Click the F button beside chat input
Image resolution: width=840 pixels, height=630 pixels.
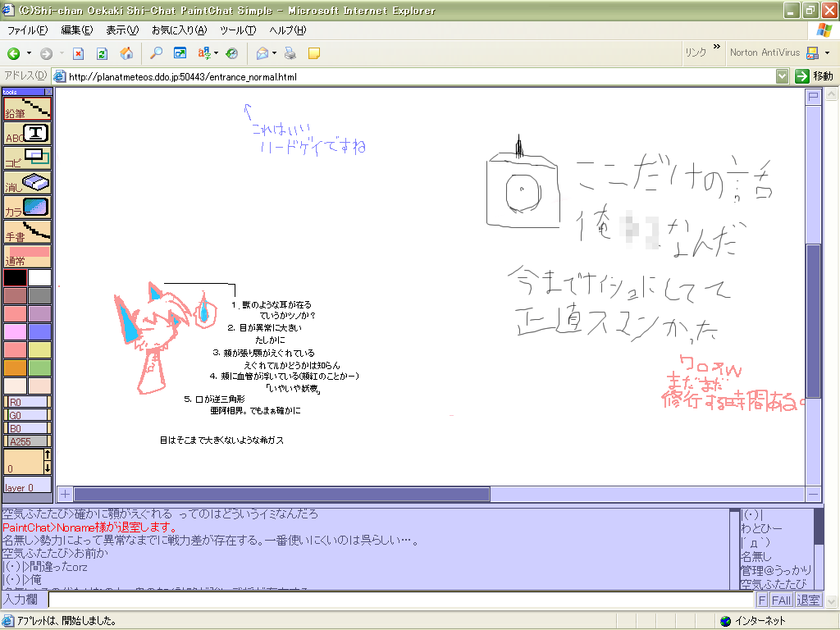762,600
